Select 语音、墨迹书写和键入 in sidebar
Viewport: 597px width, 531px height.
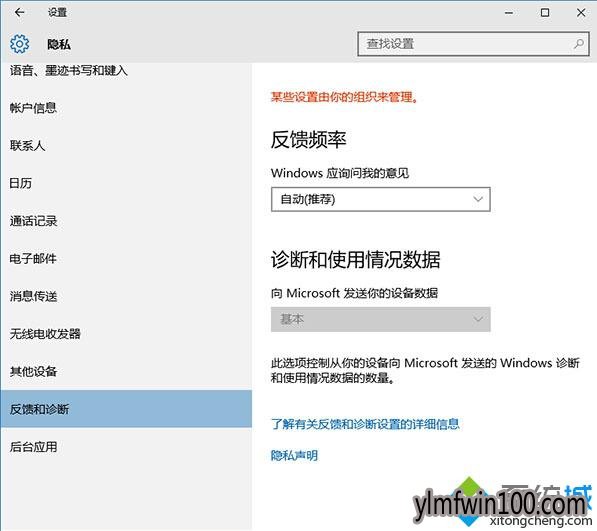pyautogui.click(x=69, y=70)
